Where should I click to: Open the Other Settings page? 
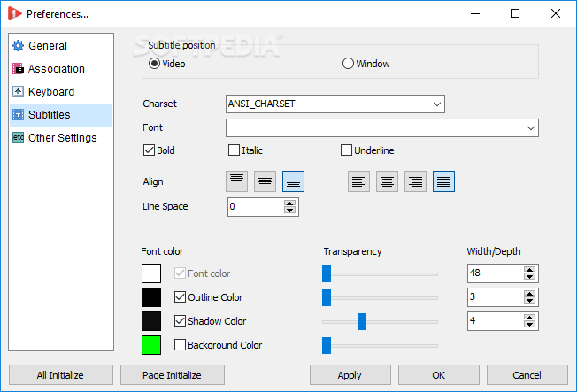pyautogui.click(x=61, y=138)
